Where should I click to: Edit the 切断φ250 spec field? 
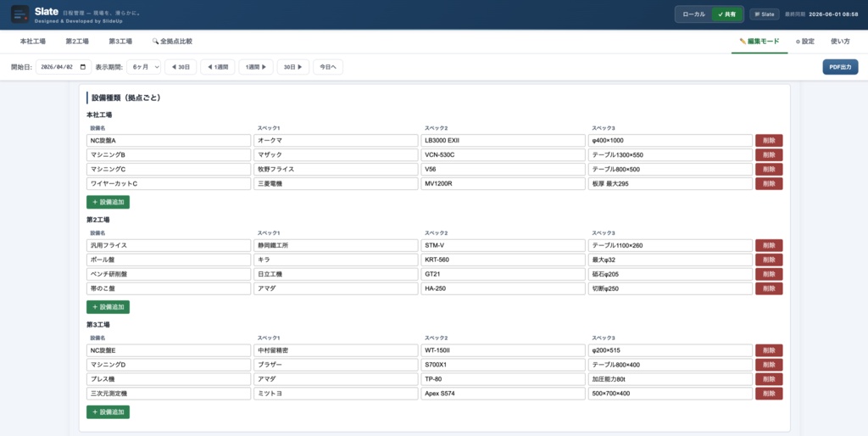tap(670, 288)
